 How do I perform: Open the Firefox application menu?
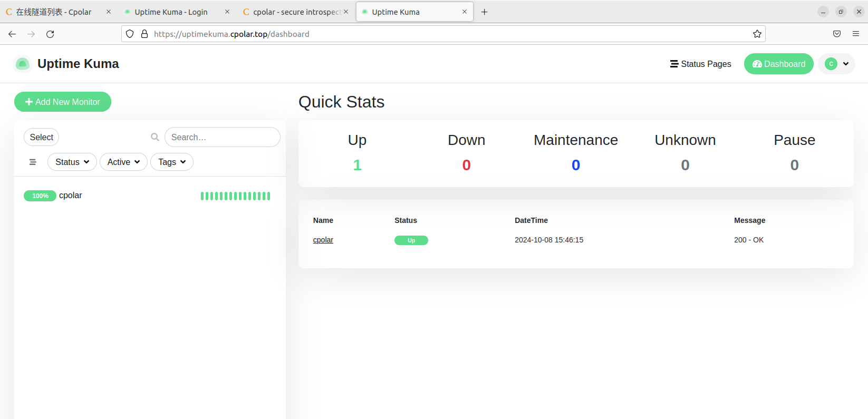click(855, 34)
